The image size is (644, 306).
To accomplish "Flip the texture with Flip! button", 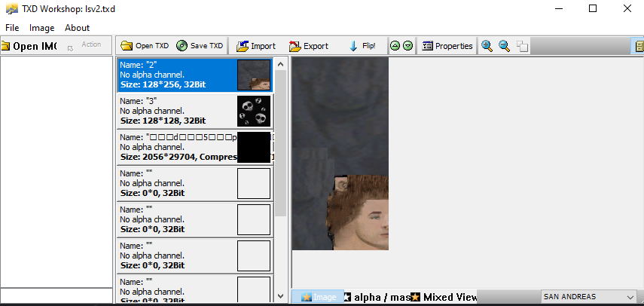I will coord(362,46).
